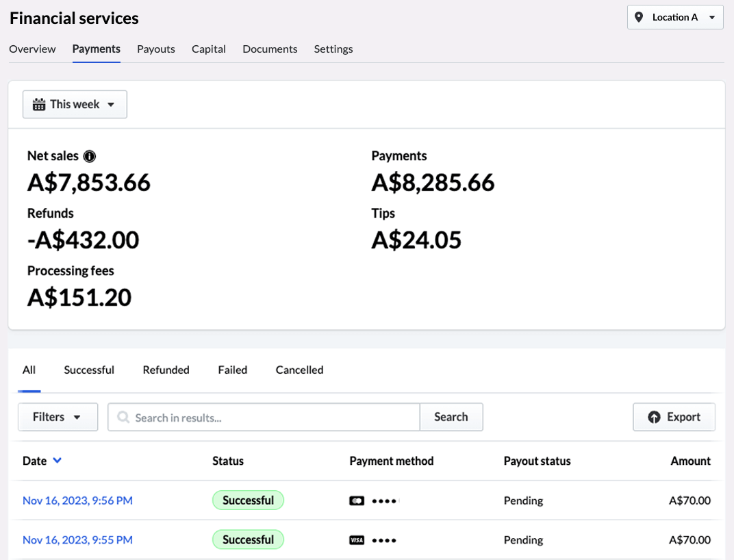Select the Failed payments tab
The height and width of the screenshot is (560, 734).
232,370
